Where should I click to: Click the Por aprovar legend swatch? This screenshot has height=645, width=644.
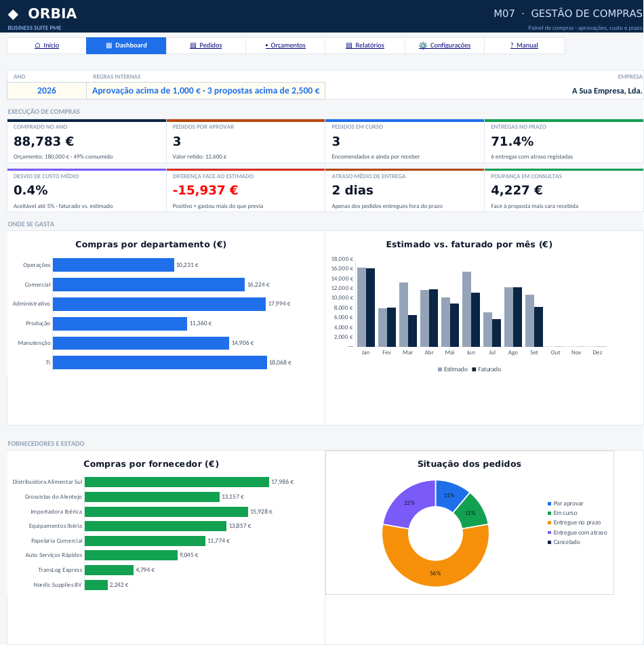click(x=549, y=504)
